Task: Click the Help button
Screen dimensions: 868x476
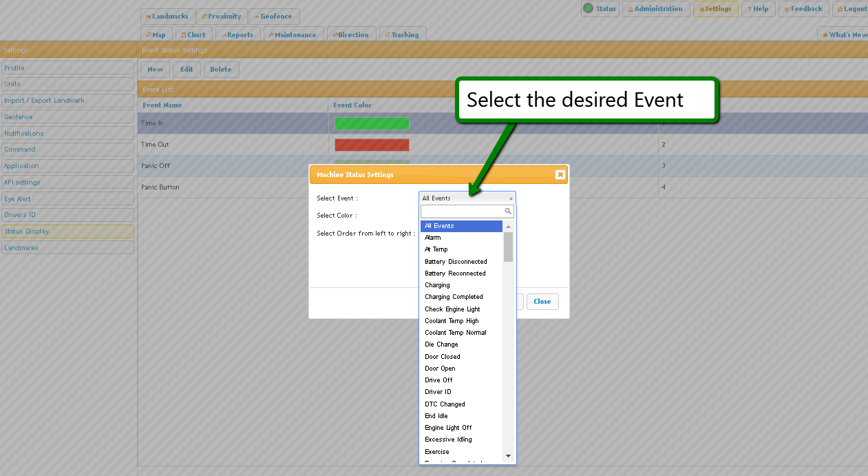Action: pyautogui.click(x=759, y=9)
